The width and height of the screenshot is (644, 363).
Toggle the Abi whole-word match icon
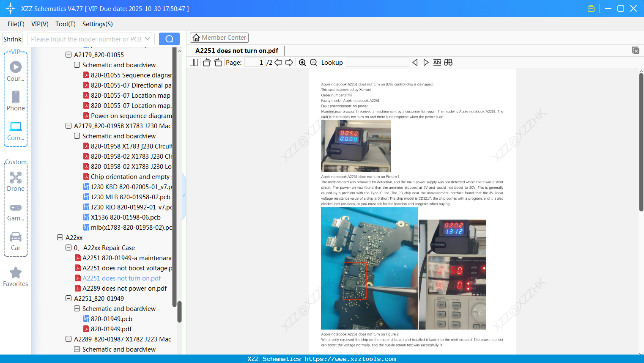[437, 63]
